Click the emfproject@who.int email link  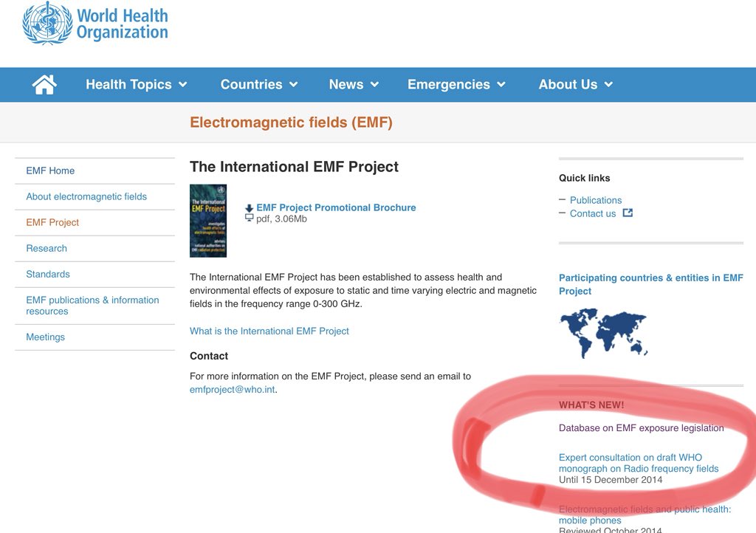[x=232, y=389]
